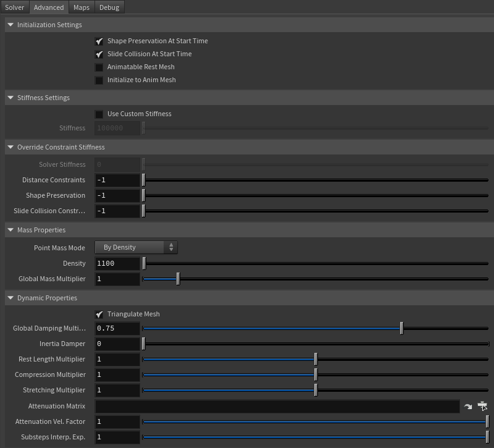This screenshot has width=494, height=448.
Task: Open the Debug tab
Action: [x=109, y=7]
